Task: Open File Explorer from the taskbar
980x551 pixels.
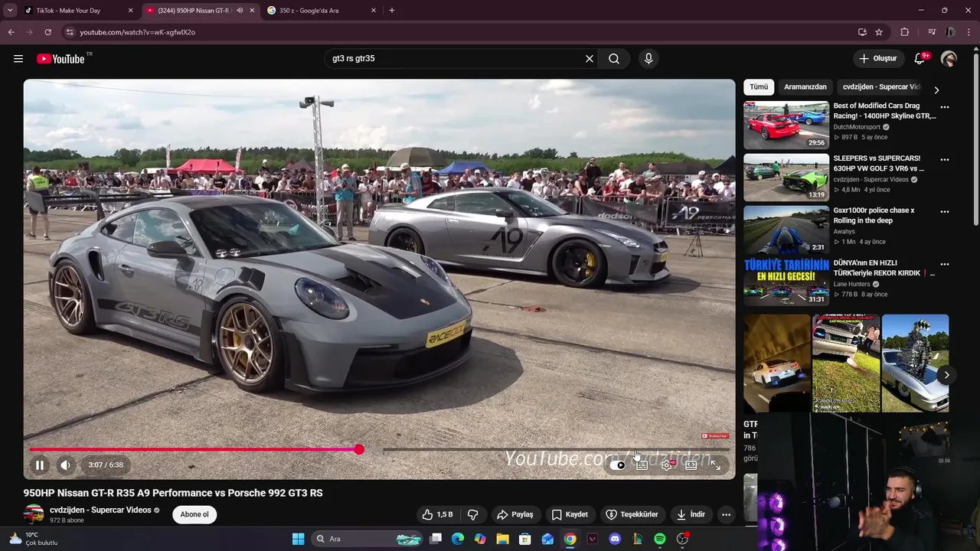Action: 502,539
